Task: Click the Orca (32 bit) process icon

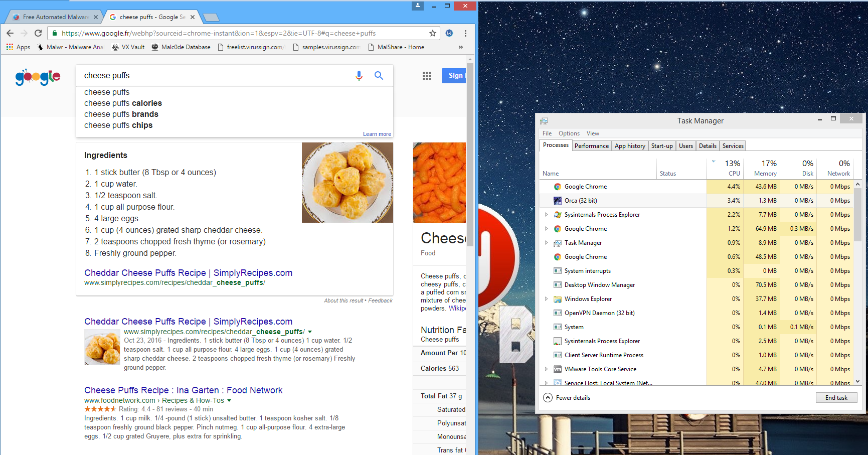Action: click(x=558, y=201)
